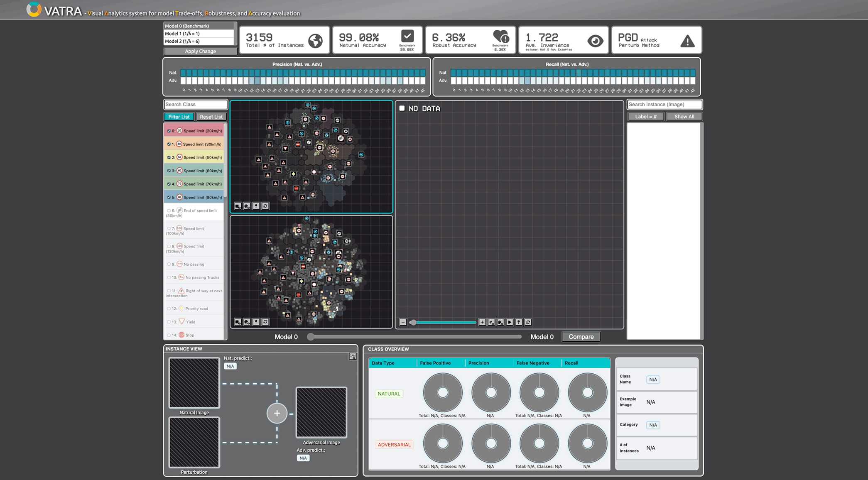Click the color palette icon in the top scatter map
The height and width of the screenshot is (480, 868).
[247, 206]
